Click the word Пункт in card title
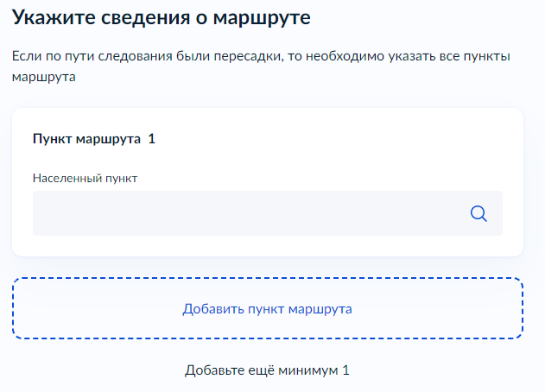The height and width of the screenshot is (392, 545). pos(52,138)
